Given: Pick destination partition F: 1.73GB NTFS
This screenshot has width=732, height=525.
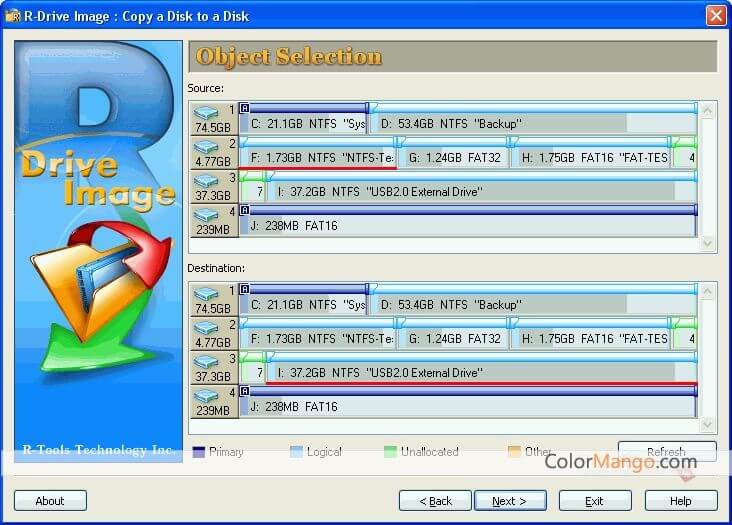Looking at the screenshot, I should [x=317, y=334].
